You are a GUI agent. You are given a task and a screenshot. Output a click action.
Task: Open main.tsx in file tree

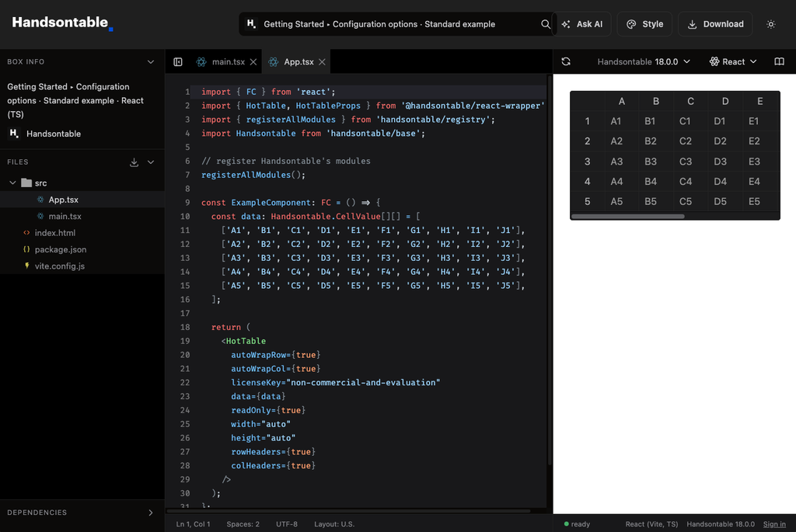(x=82, y=216)
